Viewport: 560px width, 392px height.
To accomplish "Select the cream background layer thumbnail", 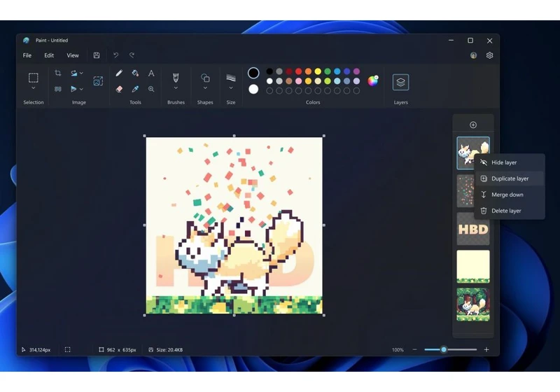I will click(x=473, y=266).
